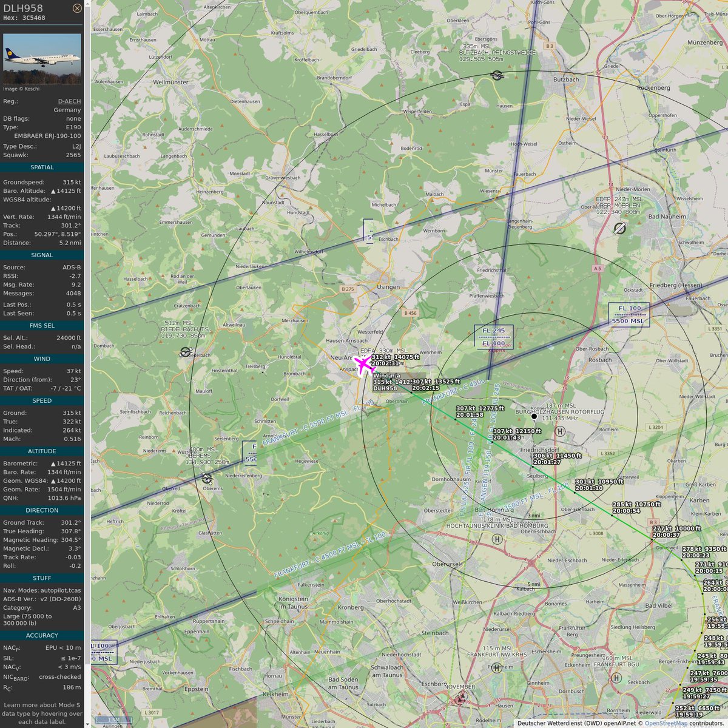
Task: Click the SPATIAL section header
Action: tap(42, 167)
